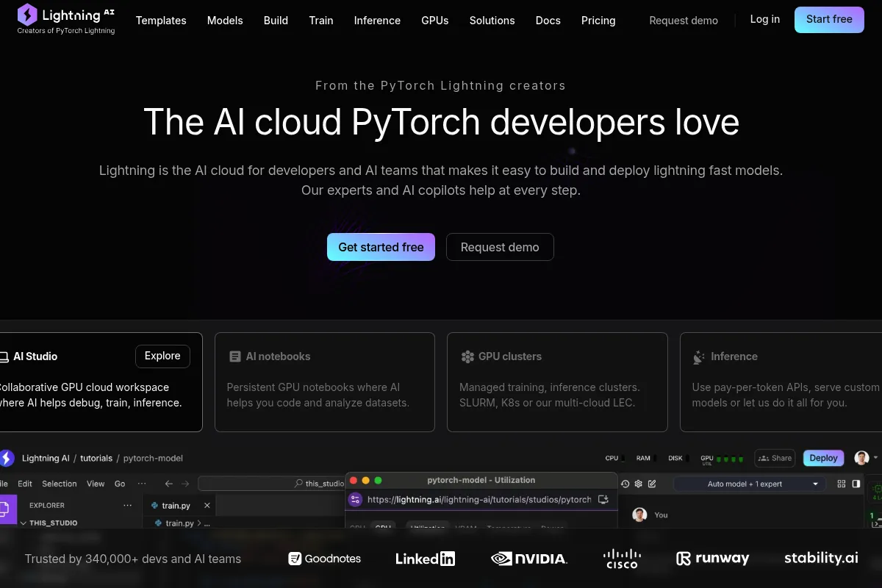Screen dimensions: 882x588
Task: Click the Lightning AI logo in header
Action: coord(66,19)
